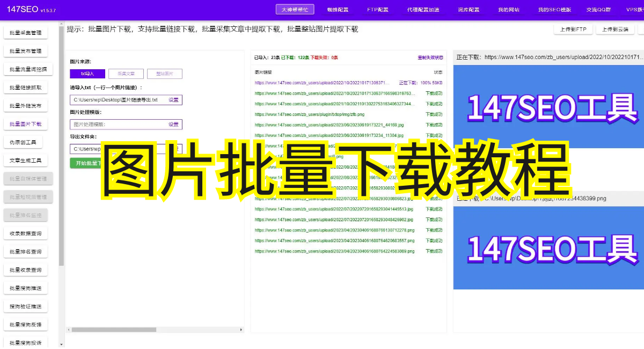Click 设置 beside 图片处理模版 field
The height and width of the screenshot is (349, 644).
coord(173,124)
